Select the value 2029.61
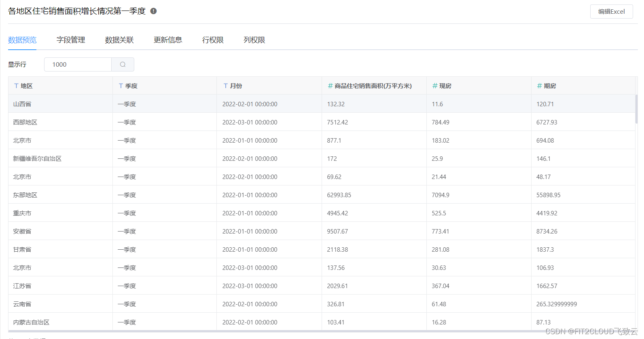This screenshot has width=644, height=339. (x=337, y=286)
